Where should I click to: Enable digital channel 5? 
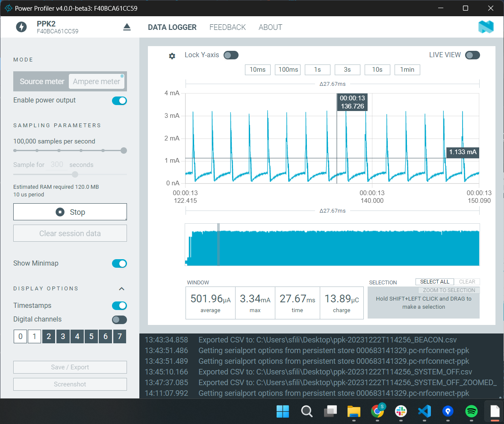click(x=91, y=336)
